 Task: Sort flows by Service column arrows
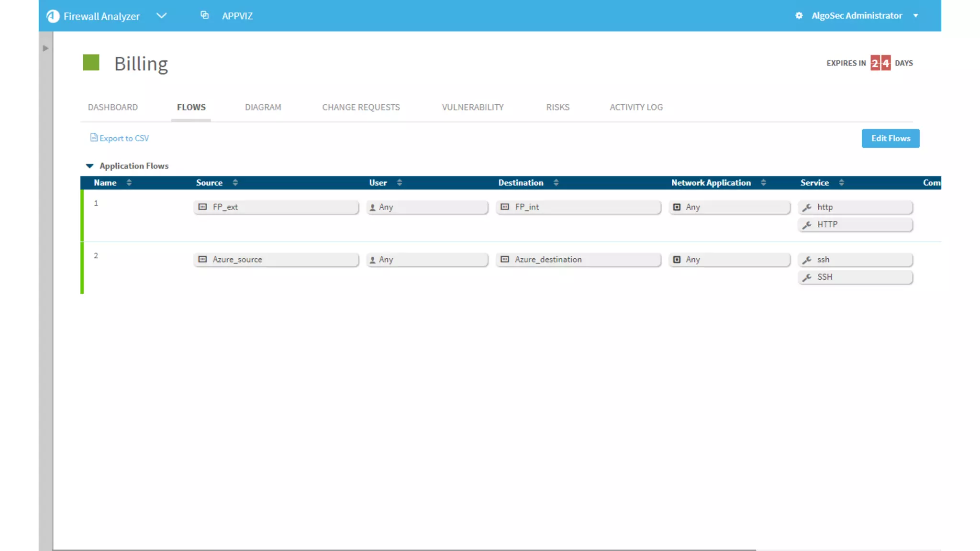click(x=841, y=183)
